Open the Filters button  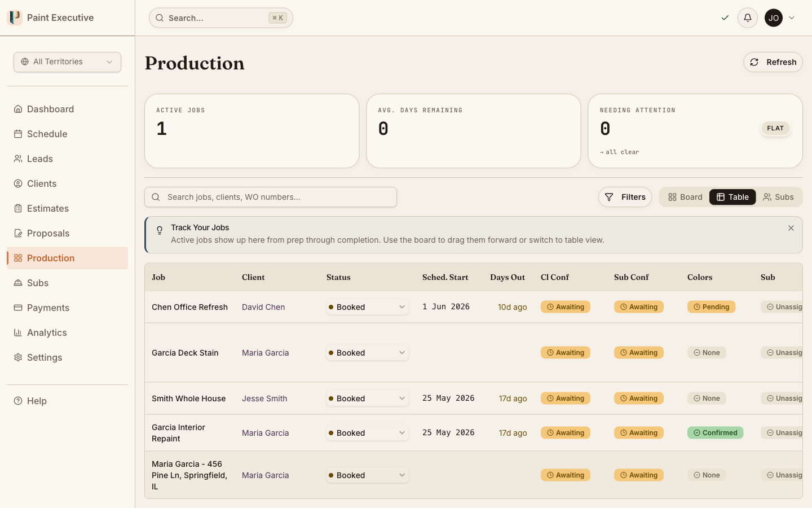tap(625, 197)
